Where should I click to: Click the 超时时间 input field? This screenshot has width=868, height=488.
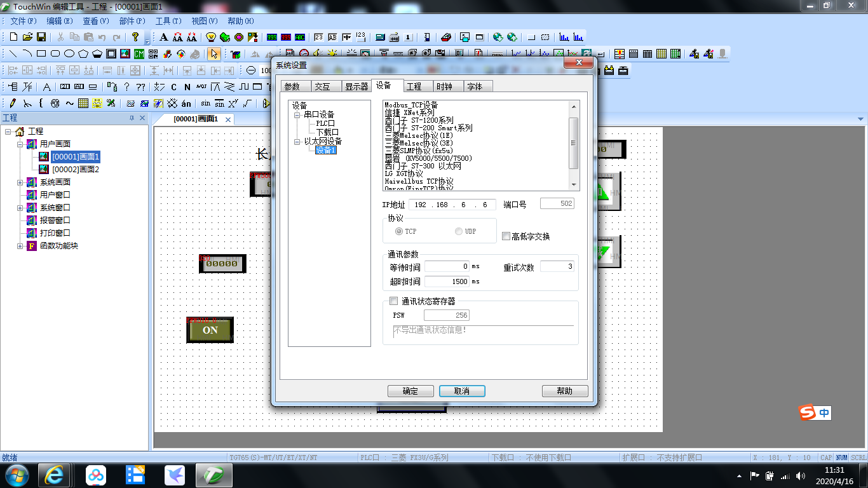[x=447, y=281]
